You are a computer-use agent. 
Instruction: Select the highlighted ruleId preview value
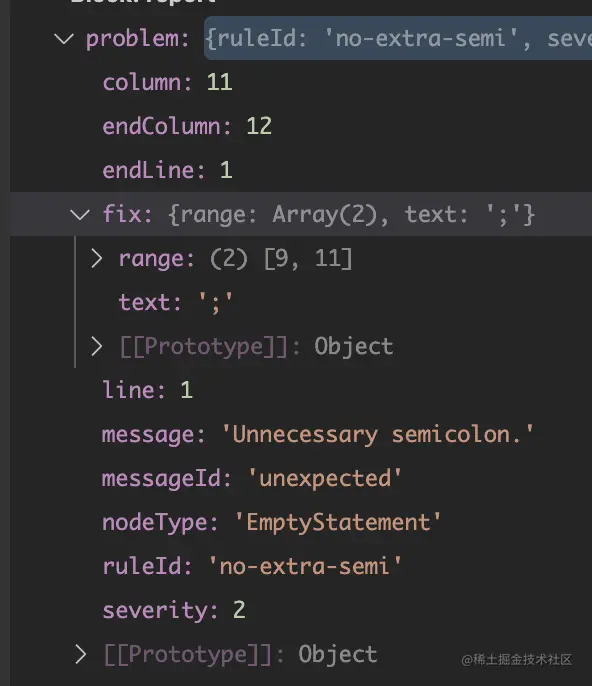click(x=398, y=38)
